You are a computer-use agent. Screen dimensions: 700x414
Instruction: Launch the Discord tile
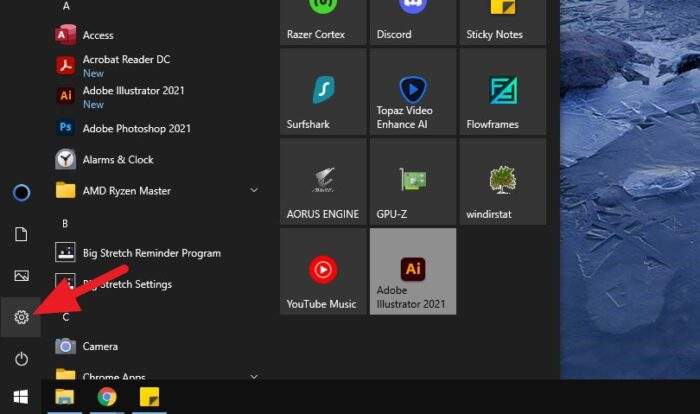coord(413,21)
